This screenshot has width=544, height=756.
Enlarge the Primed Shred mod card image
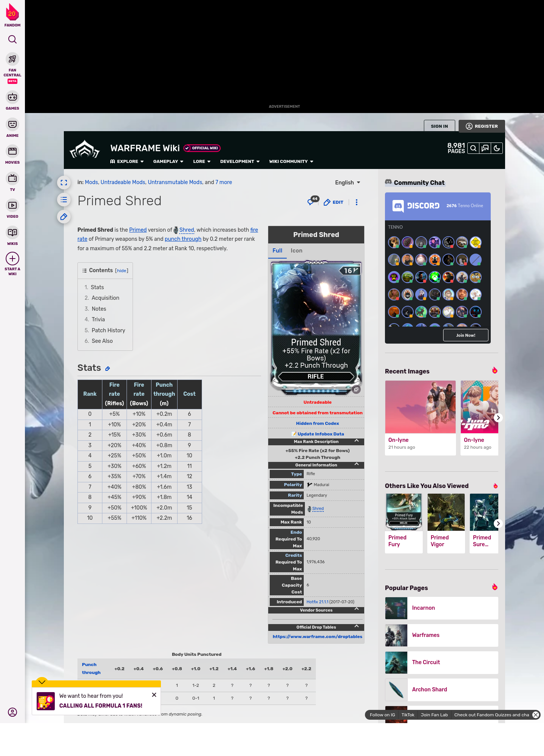click(x=356, y=389)
